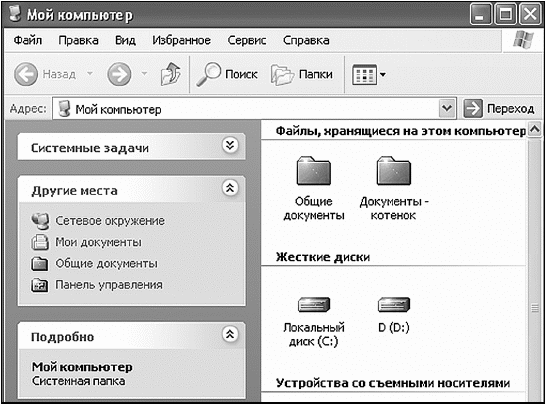Click the vertical scrollbar up arrow
This screenshot has width=546, height=404.
(x=535, y=130)
